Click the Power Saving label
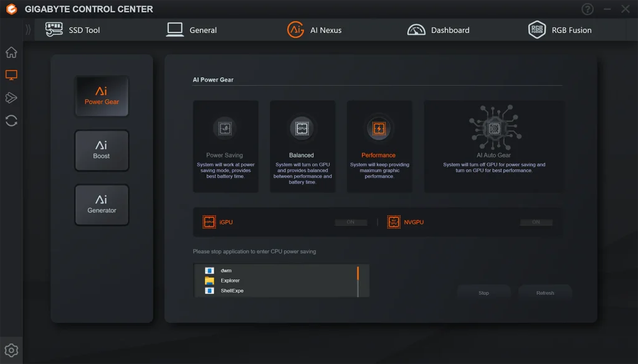 click(224, 155)
